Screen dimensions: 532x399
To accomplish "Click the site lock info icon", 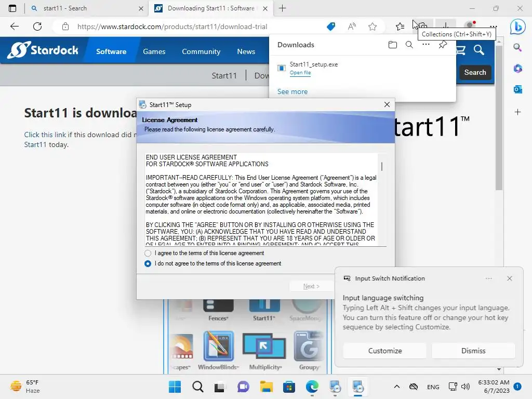I will point(65,26).
